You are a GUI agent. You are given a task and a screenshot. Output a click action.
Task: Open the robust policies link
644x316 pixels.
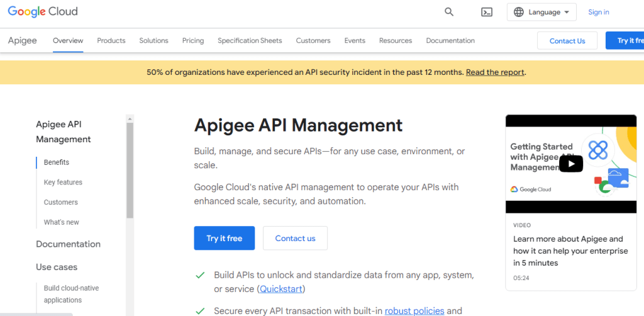[414, 311]
